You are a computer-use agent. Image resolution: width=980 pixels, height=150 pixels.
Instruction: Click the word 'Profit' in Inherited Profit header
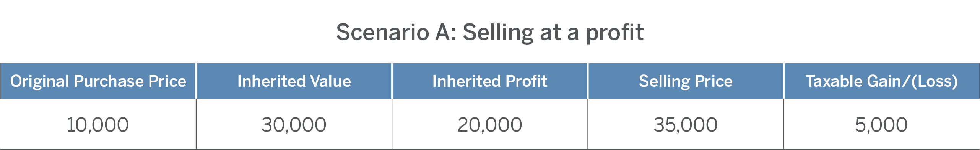[526, 81]
